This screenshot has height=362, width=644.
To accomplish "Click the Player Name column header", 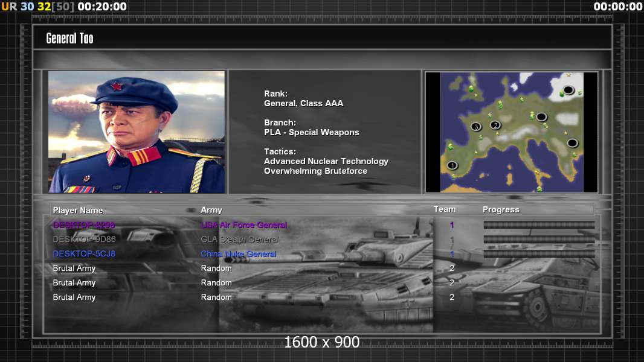I will (77, 211).
